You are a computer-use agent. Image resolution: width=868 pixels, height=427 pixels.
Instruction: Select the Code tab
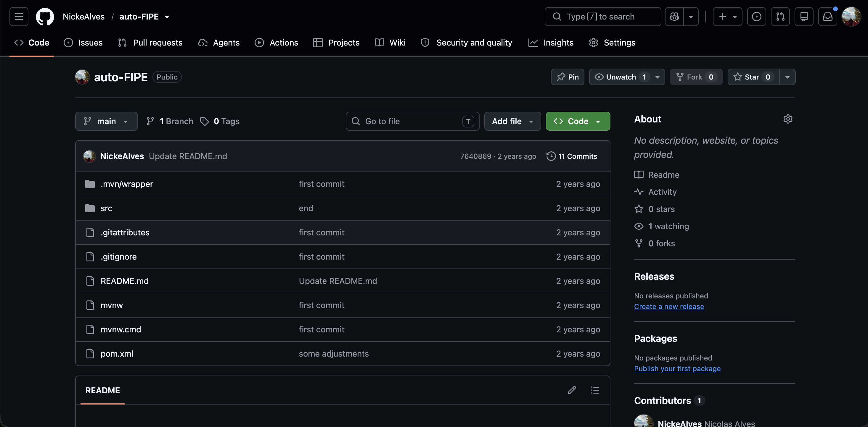pyautogui.click(x=32, y=43)
